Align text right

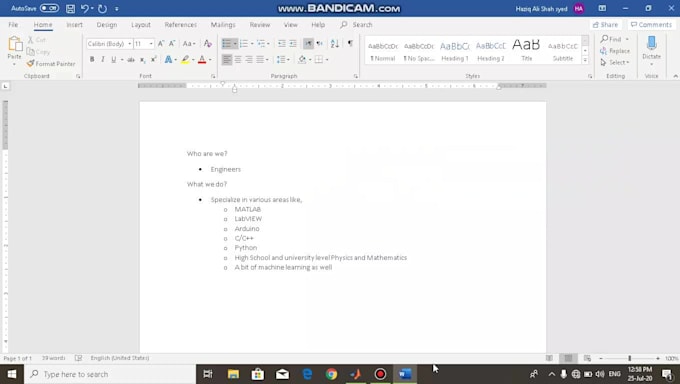[249, 59]
